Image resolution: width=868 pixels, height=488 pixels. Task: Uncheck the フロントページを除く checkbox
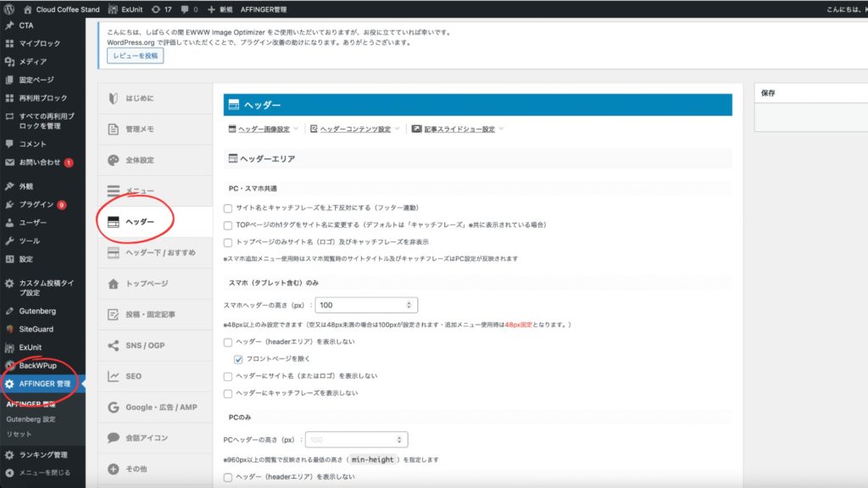pyautogui.click(x=239, y=359)
